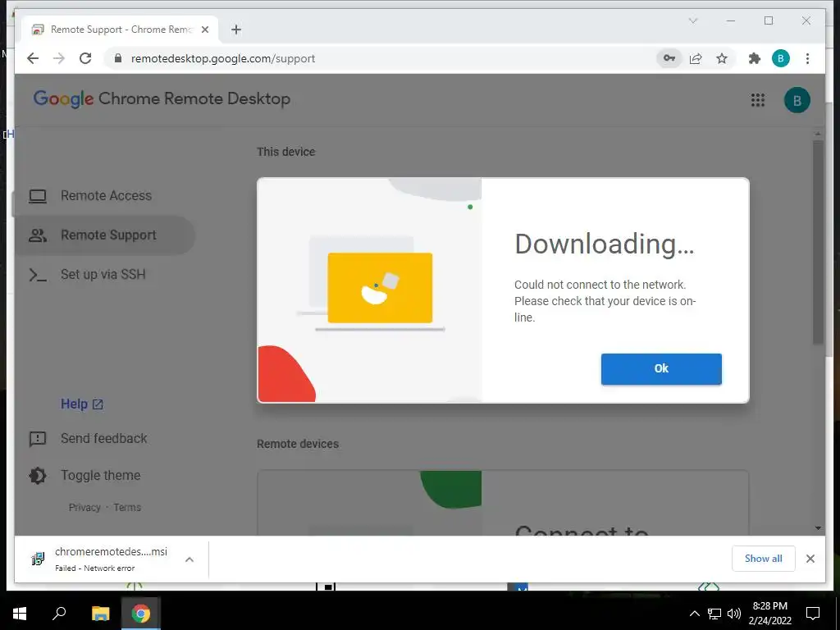840x630 pixels.
Task: Click the Google Chrome Remote Desktop logo
Action: (162, 98)
